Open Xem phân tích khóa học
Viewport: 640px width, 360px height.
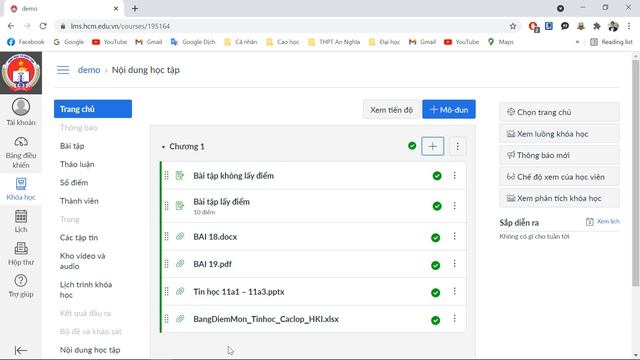pyautogui.click(x=559, y=198)
